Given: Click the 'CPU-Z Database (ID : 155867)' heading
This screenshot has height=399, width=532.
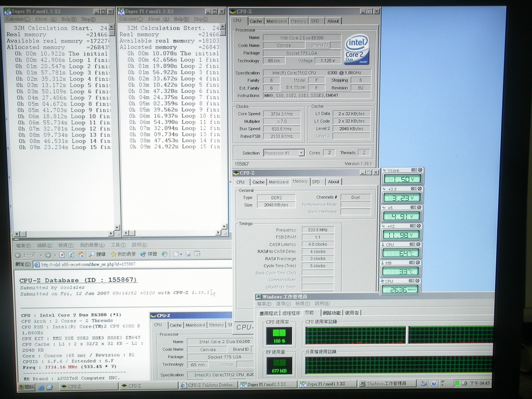Looking at the screenshot, I should coord(78,280).
